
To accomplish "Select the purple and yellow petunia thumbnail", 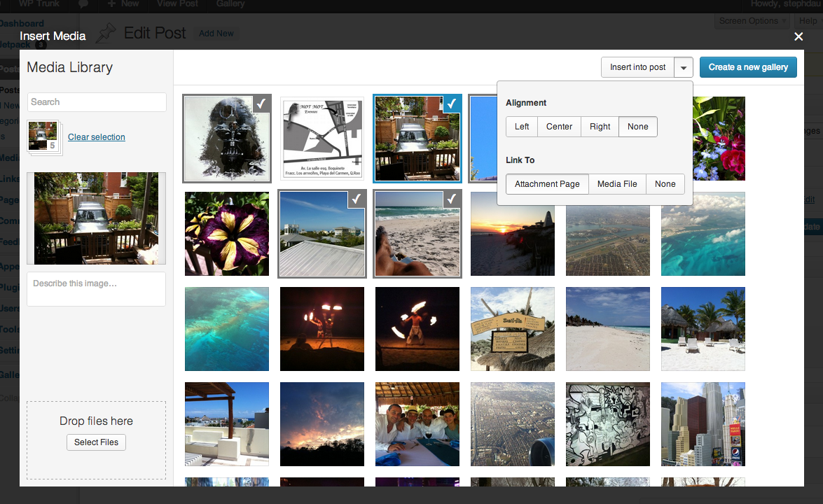I will click(x=227, y=234).
